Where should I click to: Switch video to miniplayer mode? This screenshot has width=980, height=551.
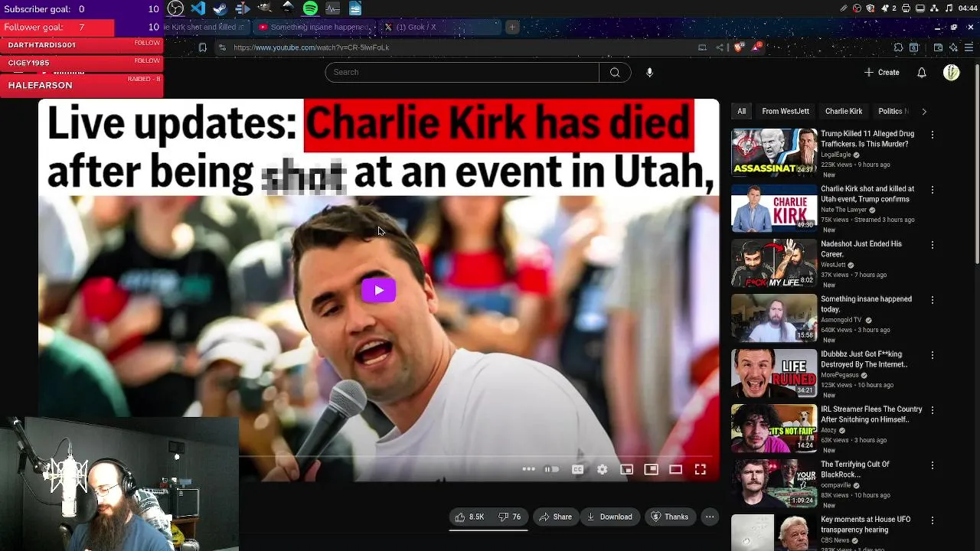point(626,469)
